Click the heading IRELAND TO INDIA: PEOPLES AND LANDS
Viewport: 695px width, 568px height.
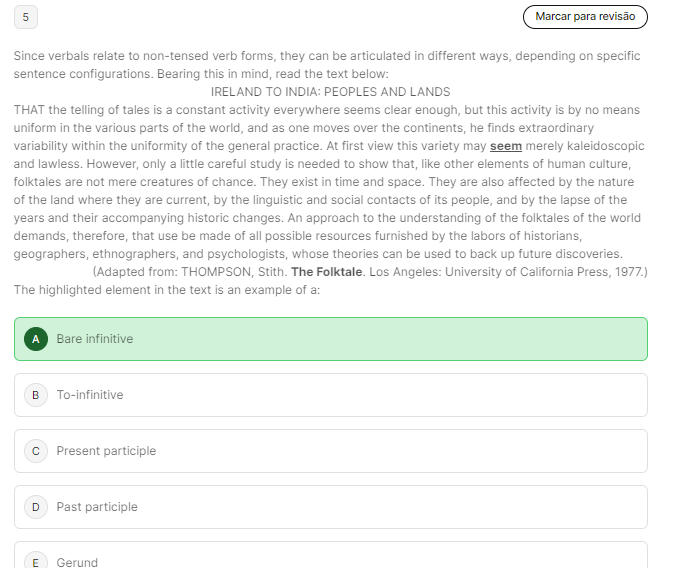point(330,92)
